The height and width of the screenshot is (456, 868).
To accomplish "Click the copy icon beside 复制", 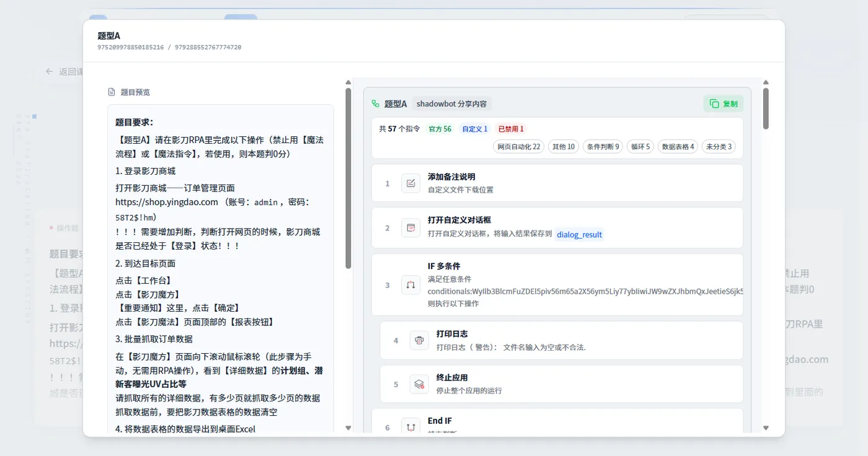I will pyautogui.click(x=714, y=104).
